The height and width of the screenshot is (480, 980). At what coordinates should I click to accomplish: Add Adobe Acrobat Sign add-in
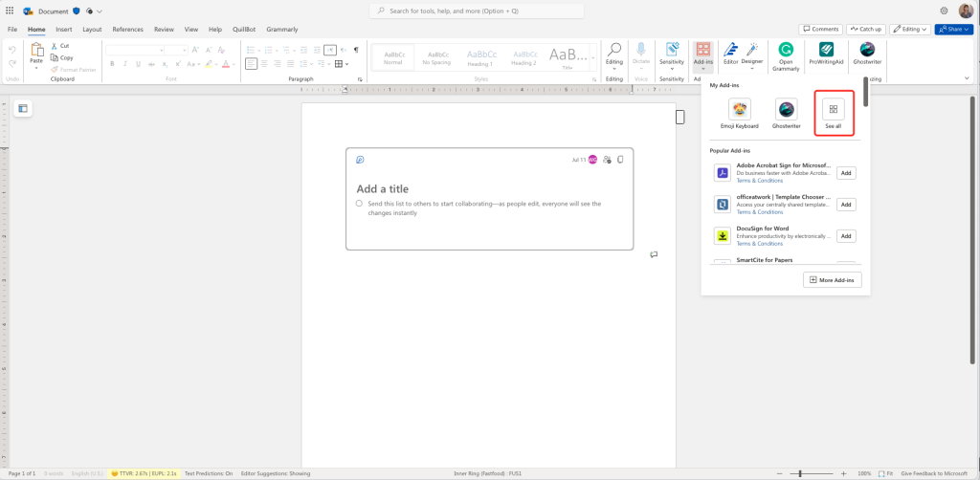point(846,173)
